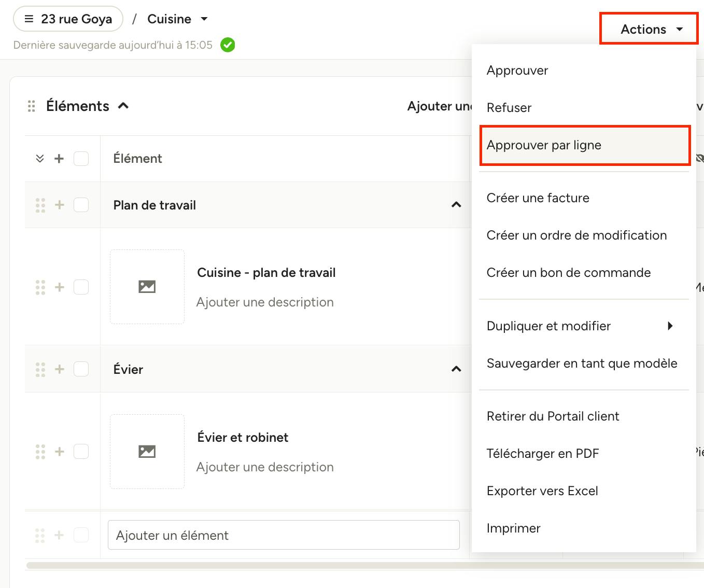Screen dimensions: 704x588
Task: Click the Évier et robinet title
Action: point(243,438)
